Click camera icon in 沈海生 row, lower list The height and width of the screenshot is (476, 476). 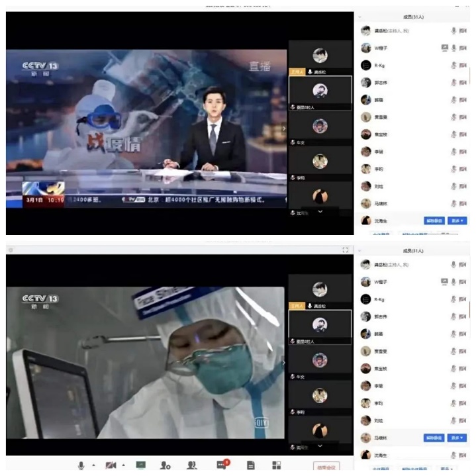pos(463,455)
